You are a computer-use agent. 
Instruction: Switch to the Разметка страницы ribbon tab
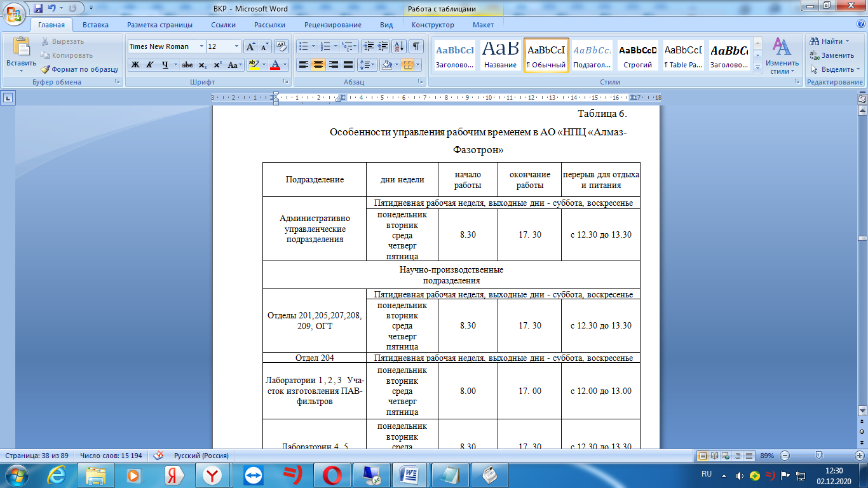click(x=159, y=25)
